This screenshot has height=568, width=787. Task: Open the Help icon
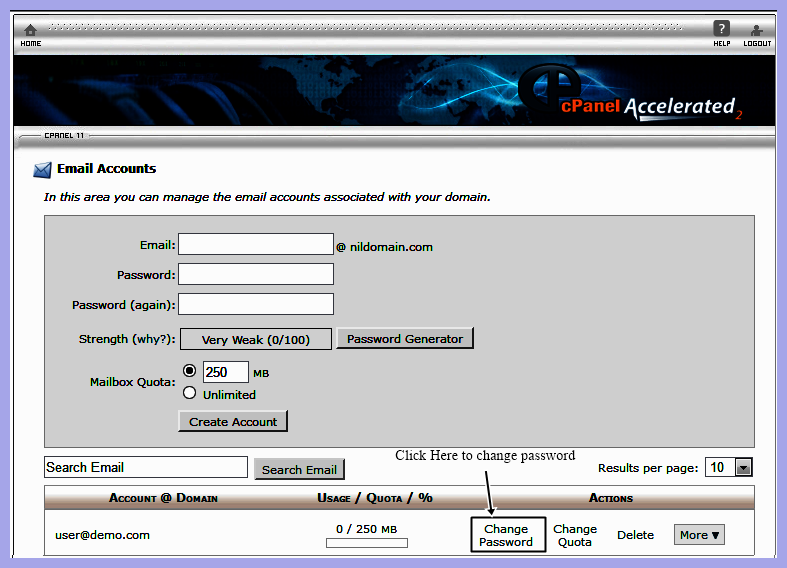tap(721, 33)
